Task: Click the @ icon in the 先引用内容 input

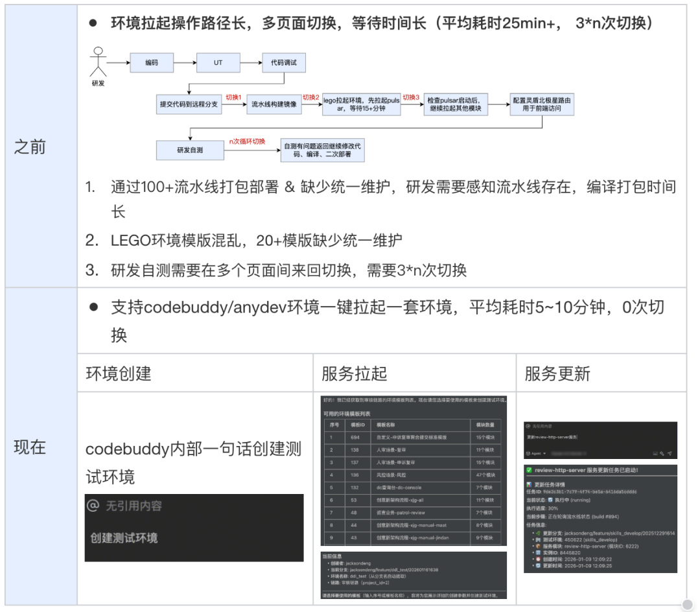Action: [x=529, y=426]
